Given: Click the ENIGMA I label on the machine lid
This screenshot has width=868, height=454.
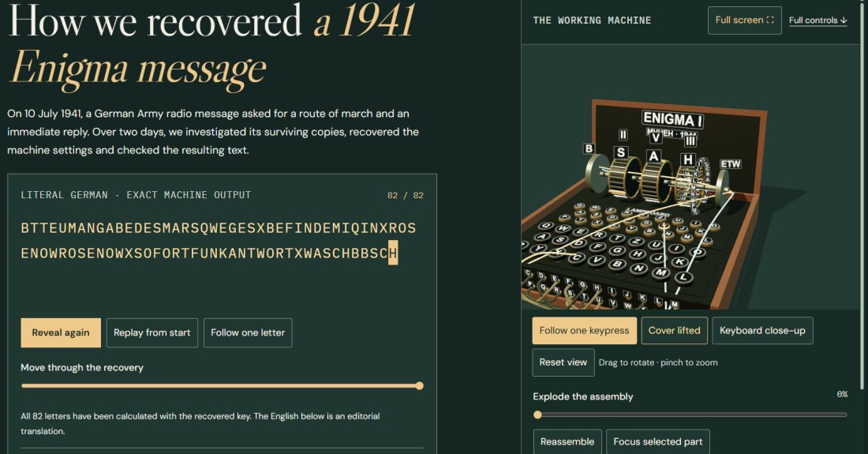Looking at the screenshot, I should [672, 118].
